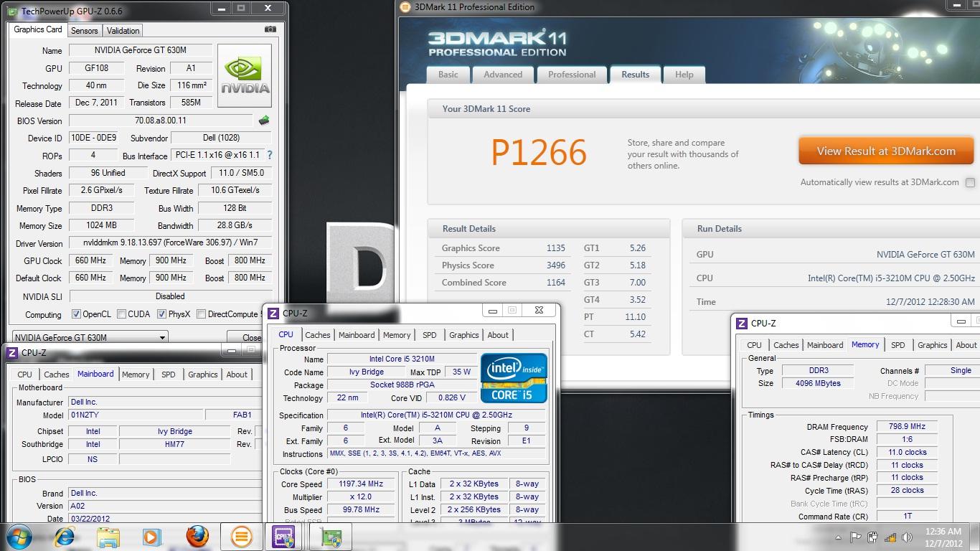Click the 3DMark 11 title bar icon

click(405, 7)
